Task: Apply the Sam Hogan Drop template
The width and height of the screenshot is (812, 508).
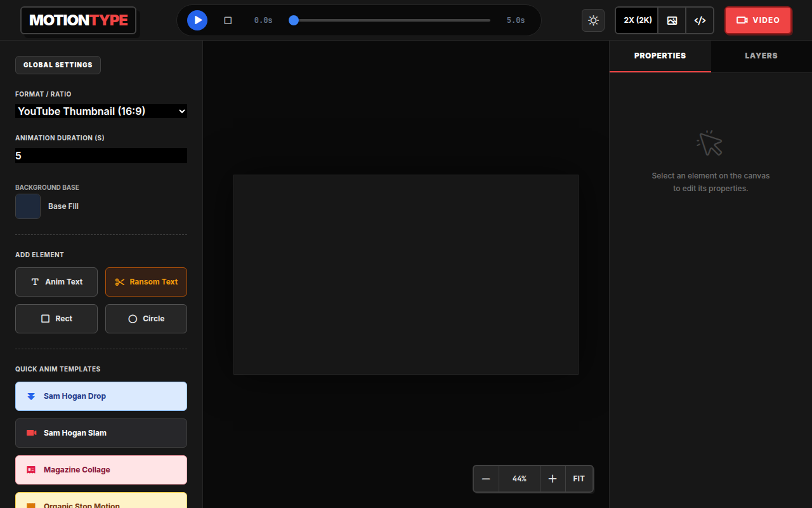Action: [101, 396]
